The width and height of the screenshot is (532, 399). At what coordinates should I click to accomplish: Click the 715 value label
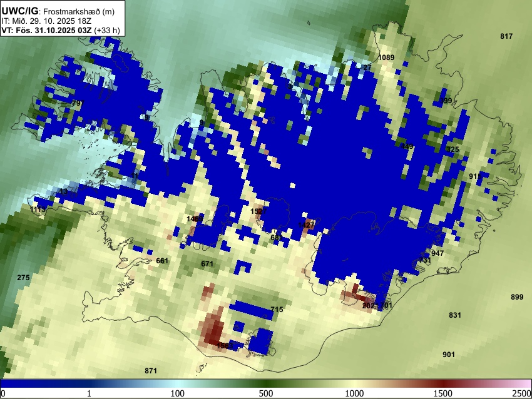(277, 309)
